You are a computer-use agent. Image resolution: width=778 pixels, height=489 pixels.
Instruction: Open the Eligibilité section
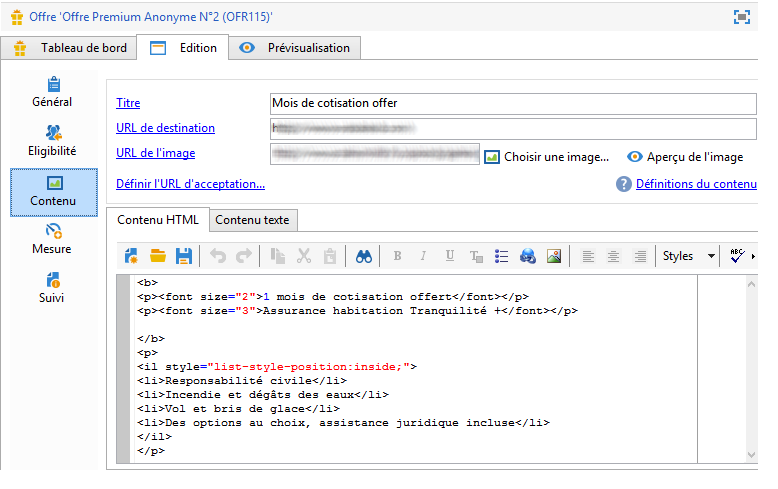point(53,141)
